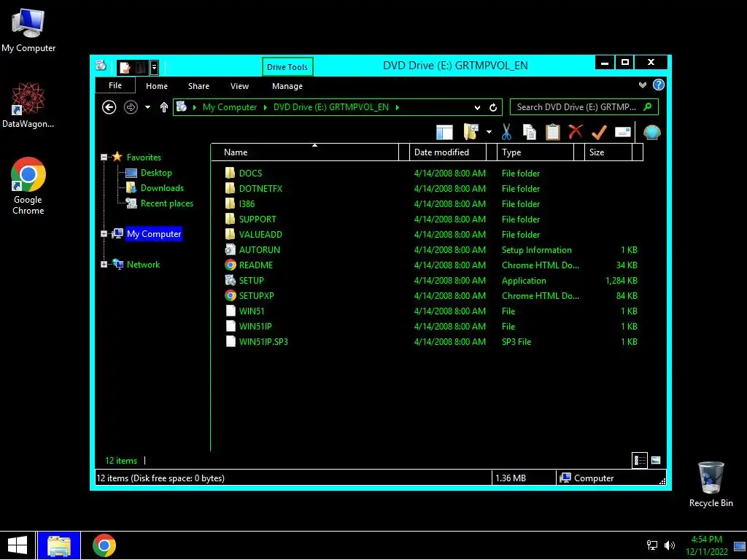This screenshot has width=747, height=560.
Task: Select the DOTNETFX folder
Action: [260, 189]
